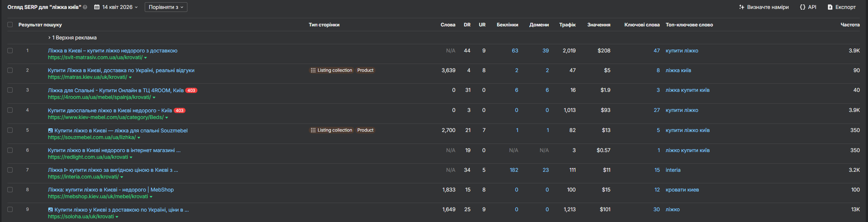
Task: Open the MebShop result title link
Action: 111,190
